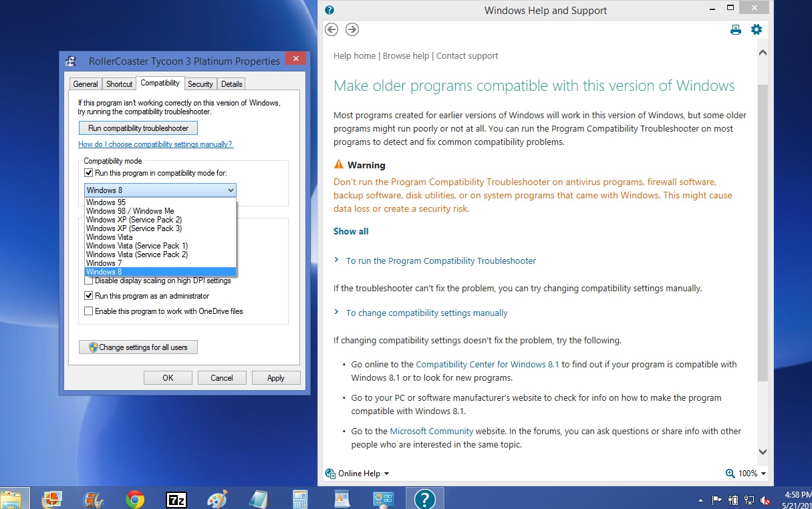Print the help topic using printer icon
This screenshot has width=812, height=509.
[736, 29]
